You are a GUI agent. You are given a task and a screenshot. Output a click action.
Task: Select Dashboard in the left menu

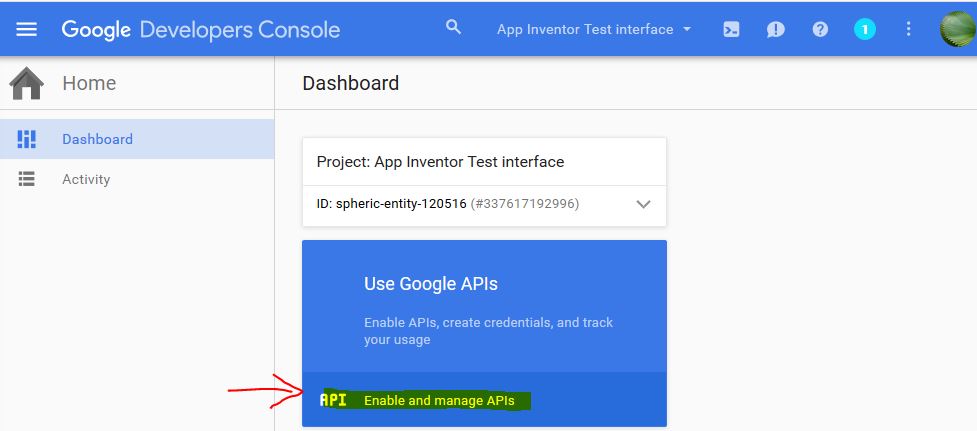coord(137,139)
